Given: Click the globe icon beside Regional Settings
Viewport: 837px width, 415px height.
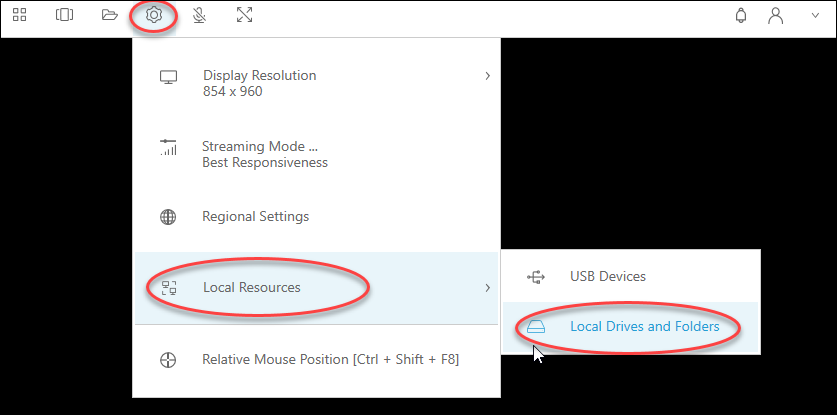Looking at the screenshot, I should click(168, 216).
